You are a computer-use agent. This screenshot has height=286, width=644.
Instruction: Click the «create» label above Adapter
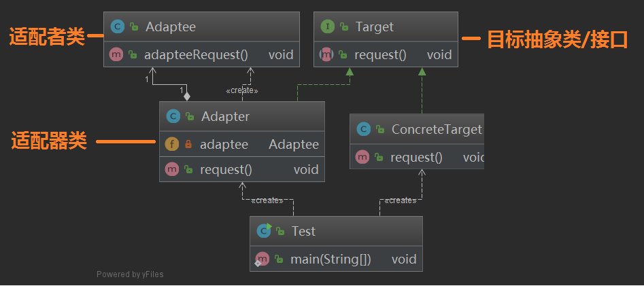pyautogui.click(x=242, y=90)
